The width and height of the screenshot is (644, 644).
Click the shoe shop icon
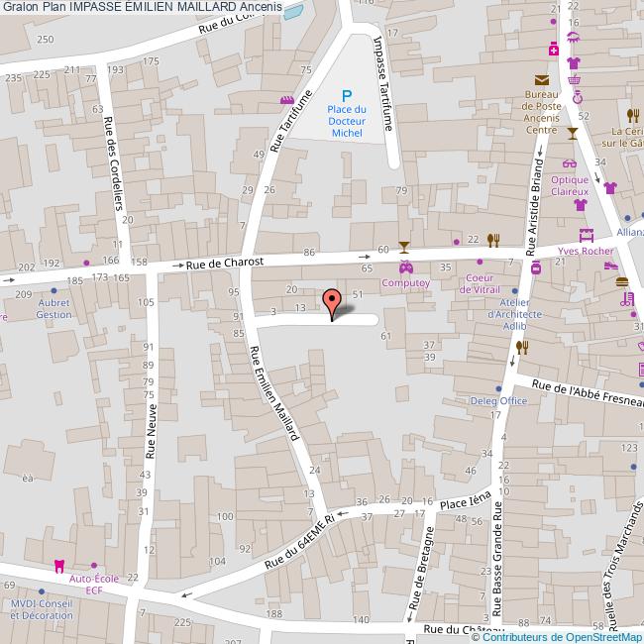point(611,266)
